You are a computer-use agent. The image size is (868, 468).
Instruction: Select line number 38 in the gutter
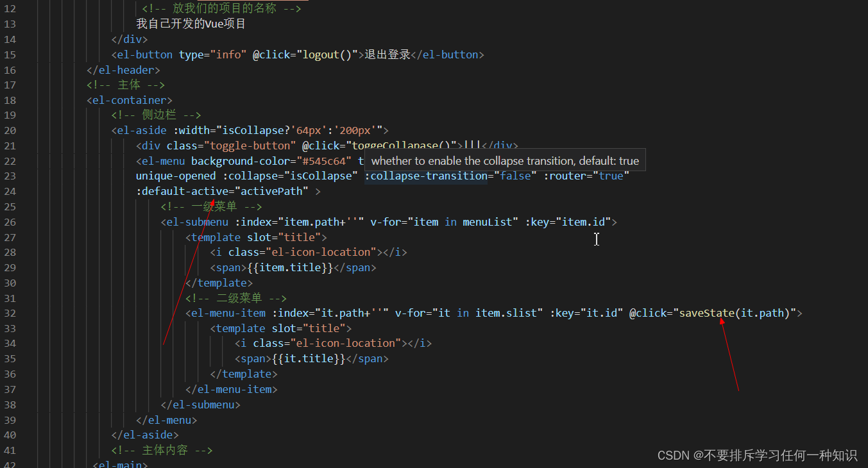[9, 405]
